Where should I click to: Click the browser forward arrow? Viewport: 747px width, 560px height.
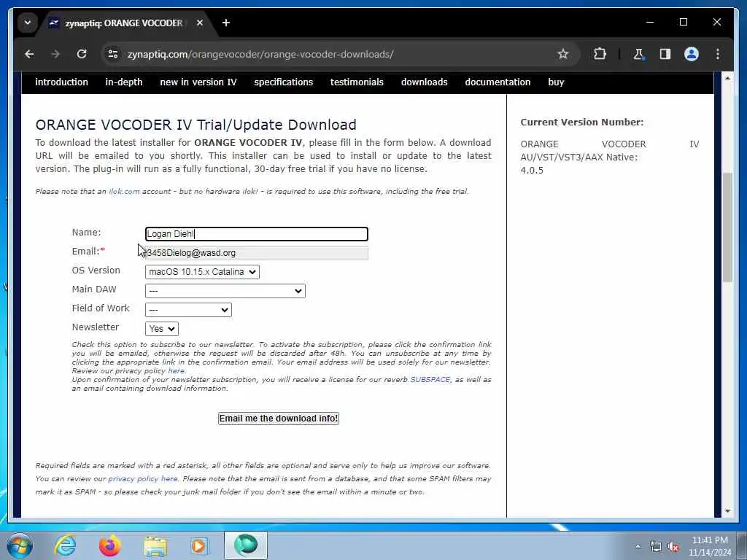(55, 54)
